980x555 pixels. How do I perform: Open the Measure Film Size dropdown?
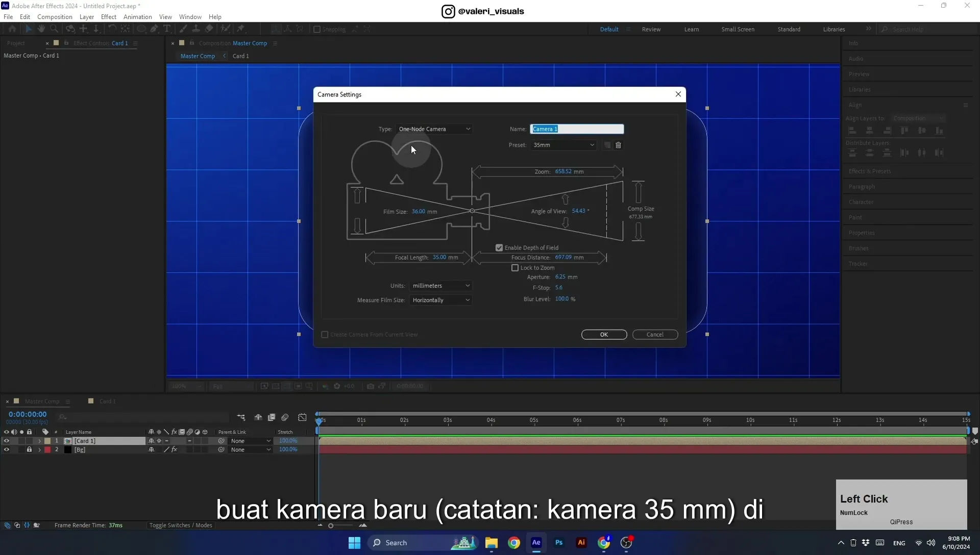coord(440,300)
